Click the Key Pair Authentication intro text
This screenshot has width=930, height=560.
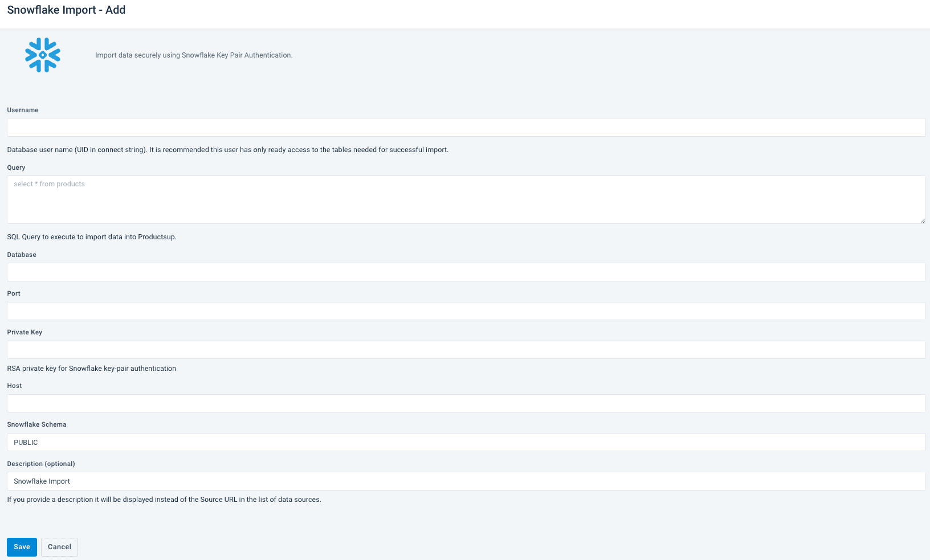pyautogui.click(x=194, y=55)
